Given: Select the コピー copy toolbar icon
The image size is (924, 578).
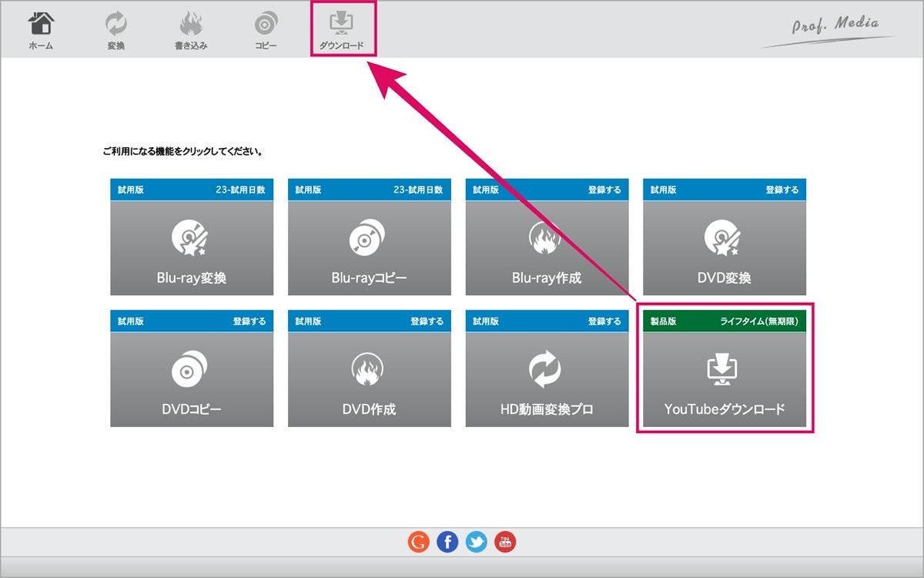Looking at the screenshot, I should point(266,30).
